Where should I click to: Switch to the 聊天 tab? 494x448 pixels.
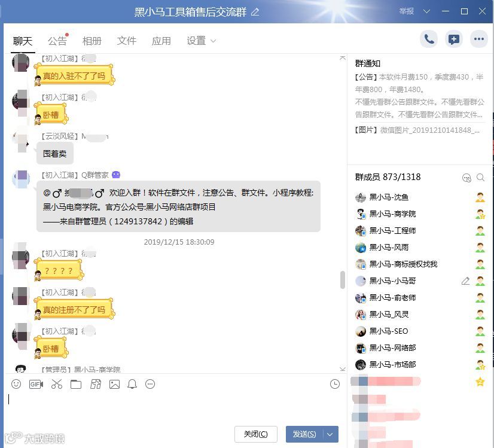tap(23, 41)
